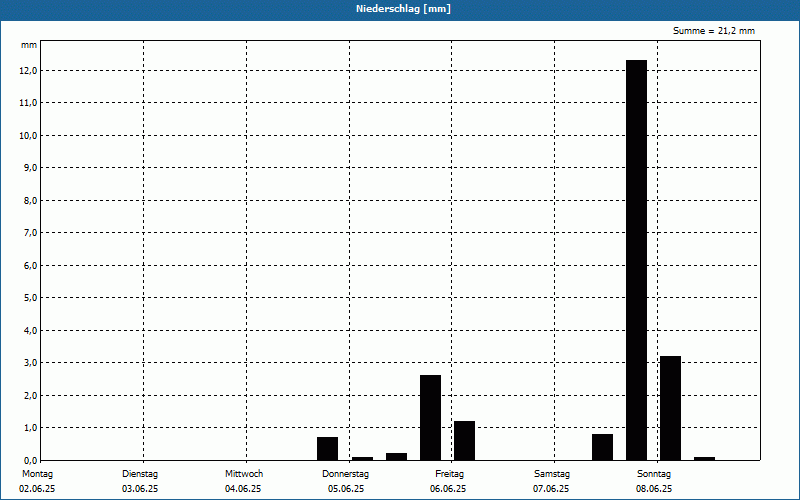This screenshot has height=500, width=800.
Task: Click the Sonntag day label
Action: point(654,474)
